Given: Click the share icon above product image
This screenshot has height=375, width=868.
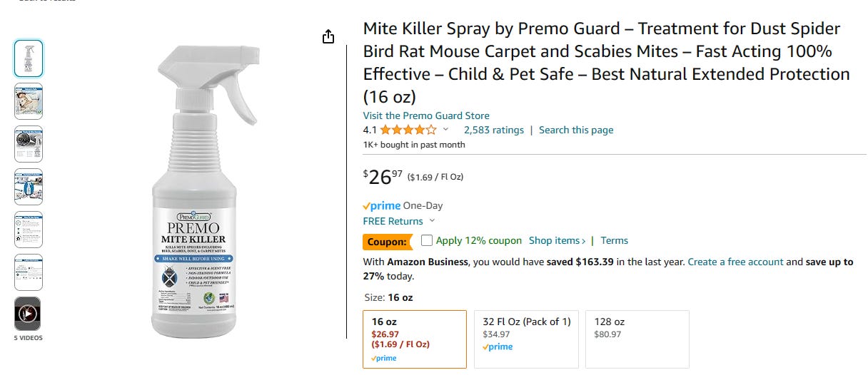Looking at the screenshot, I should (328, 37).
